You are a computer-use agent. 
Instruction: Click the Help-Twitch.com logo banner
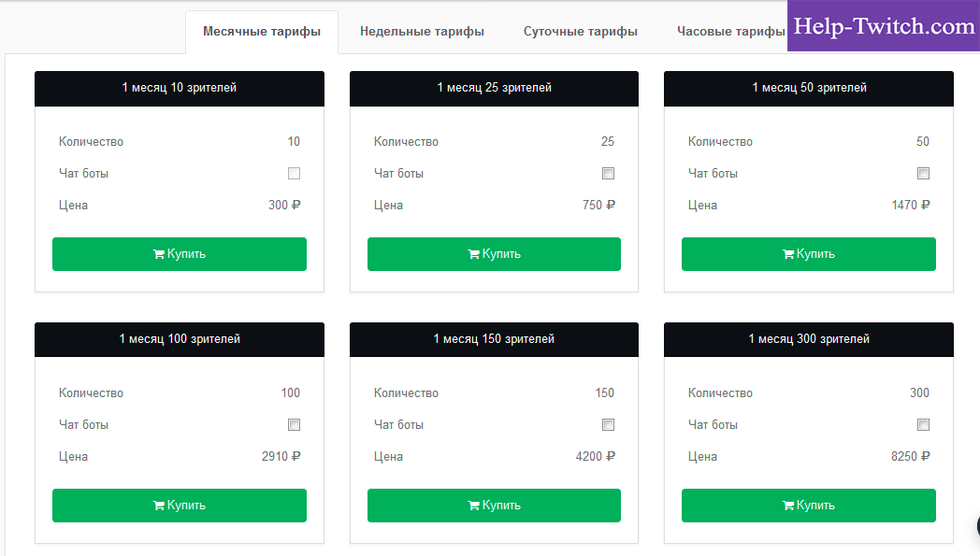(x=884, y=26)
